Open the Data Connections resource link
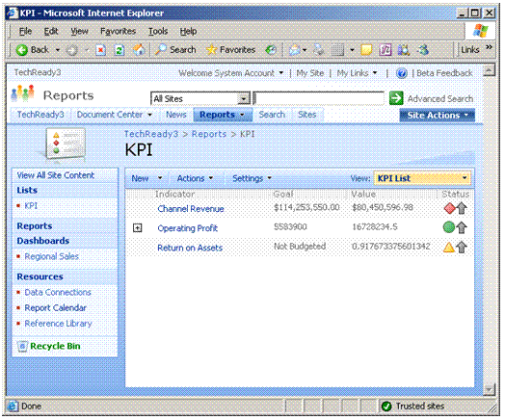 coord(58,292)
